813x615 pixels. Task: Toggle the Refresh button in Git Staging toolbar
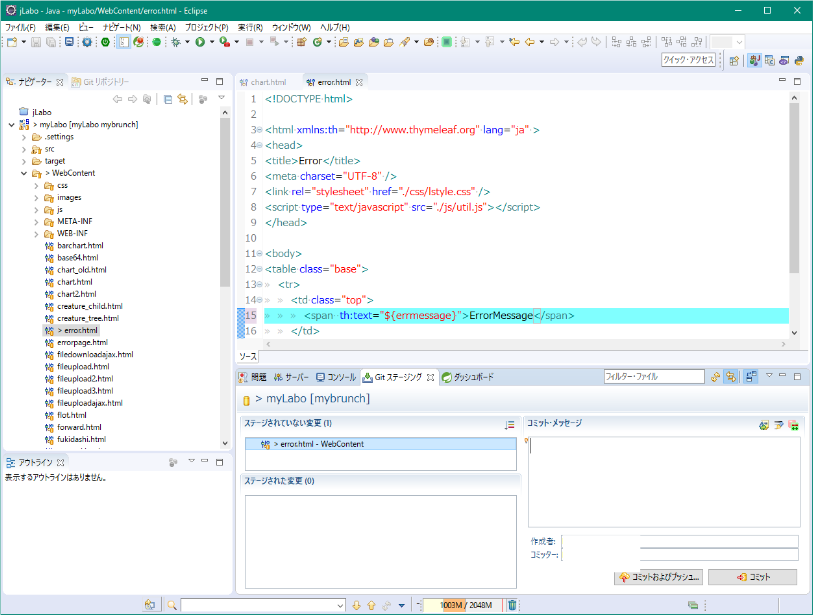(x=716, y=377)
